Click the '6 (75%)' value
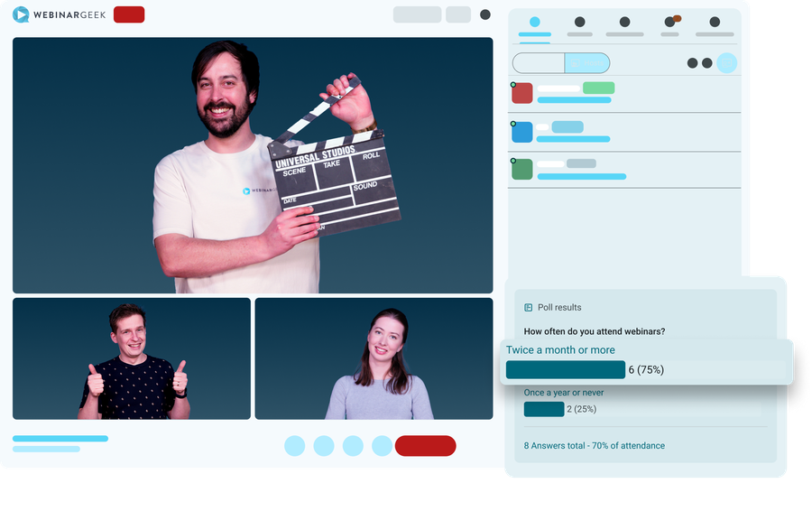The image size is (812, 511). [646, 369]
